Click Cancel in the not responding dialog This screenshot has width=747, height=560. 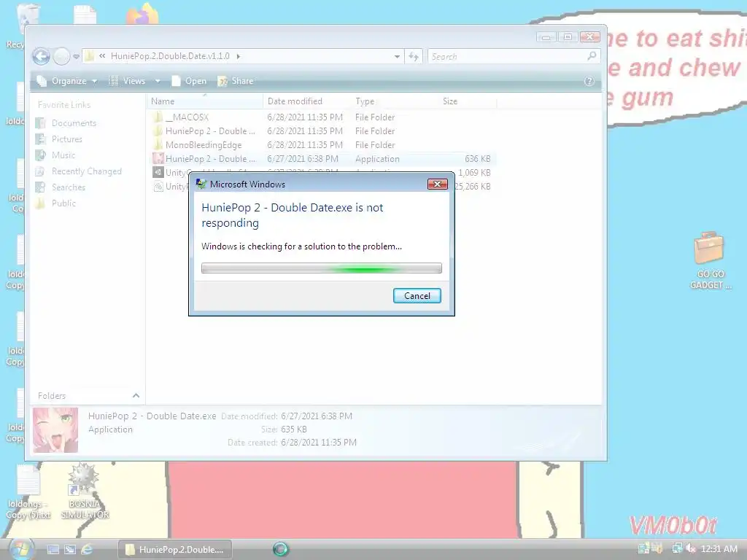pos(417,296)
